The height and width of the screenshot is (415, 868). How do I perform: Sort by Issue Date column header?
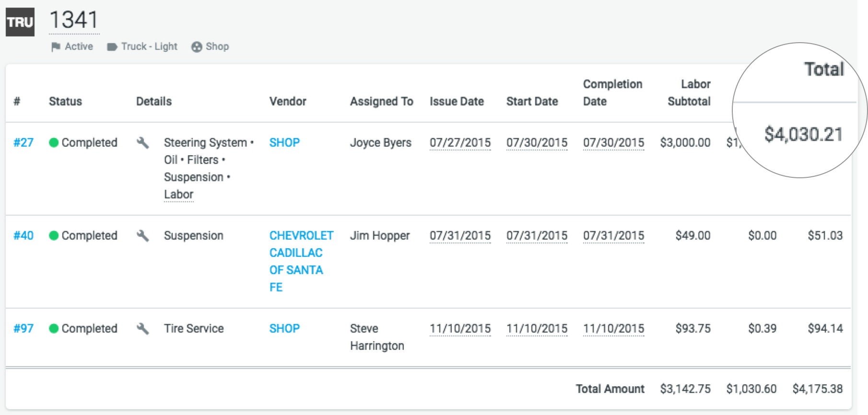click(457, 102)
